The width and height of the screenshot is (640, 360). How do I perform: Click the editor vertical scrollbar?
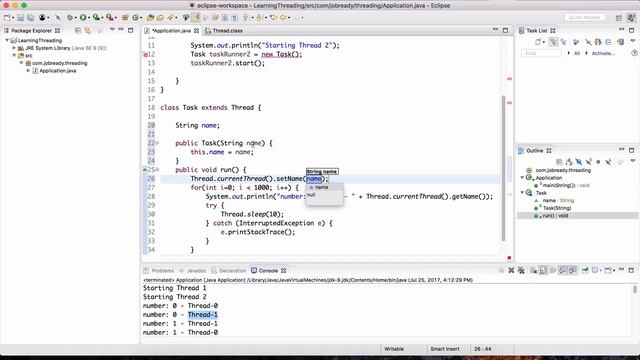[503, 167]
